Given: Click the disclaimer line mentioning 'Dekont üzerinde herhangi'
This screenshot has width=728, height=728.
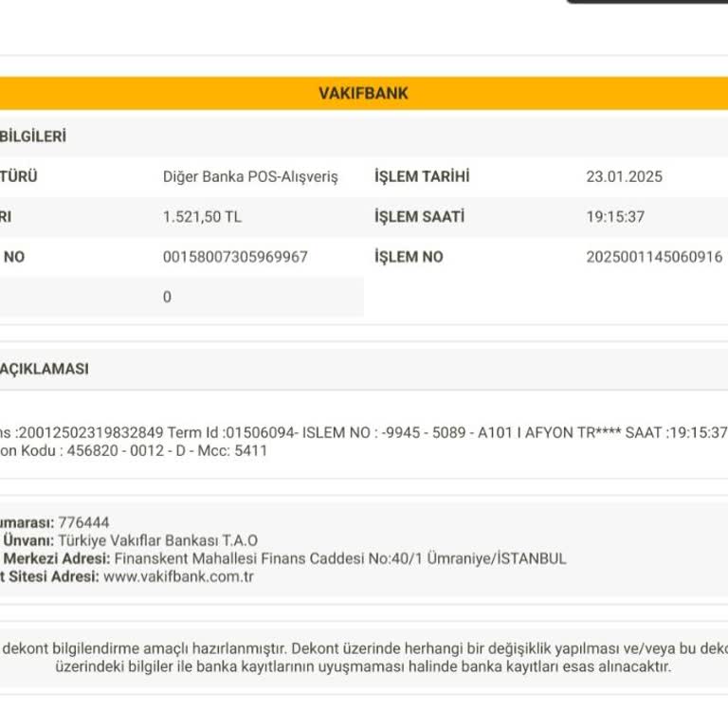Looking at the screenshot, I should [x=364, y=648].
